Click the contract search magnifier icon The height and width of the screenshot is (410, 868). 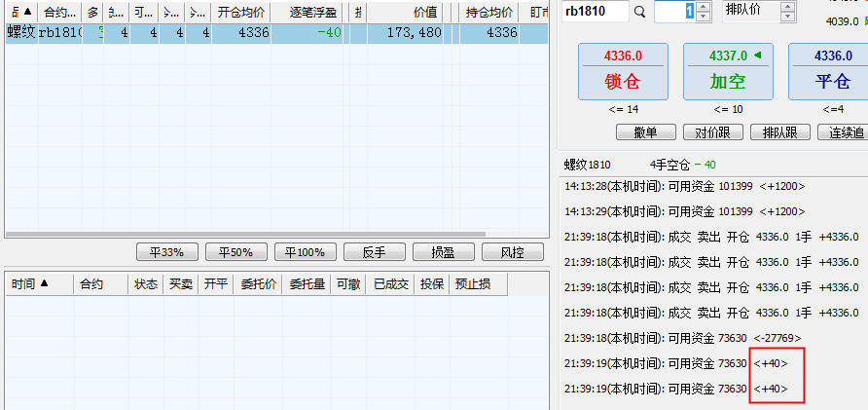point(639,12)
